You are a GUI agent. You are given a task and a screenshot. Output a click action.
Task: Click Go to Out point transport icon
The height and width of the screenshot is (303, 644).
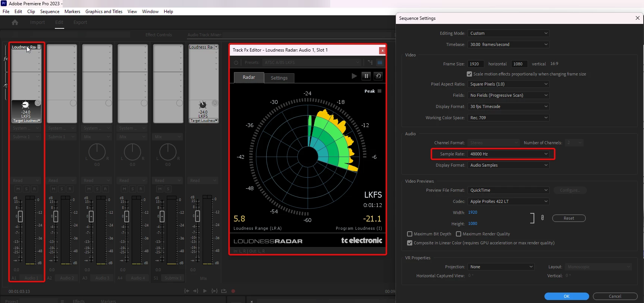click(196, 291)
